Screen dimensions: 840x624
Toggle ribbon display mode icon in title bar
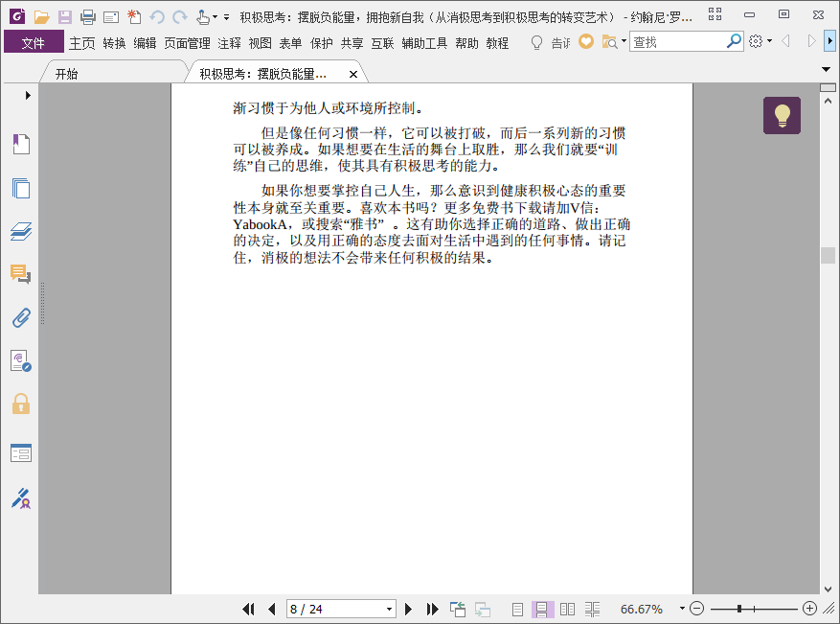click(715, 14)
